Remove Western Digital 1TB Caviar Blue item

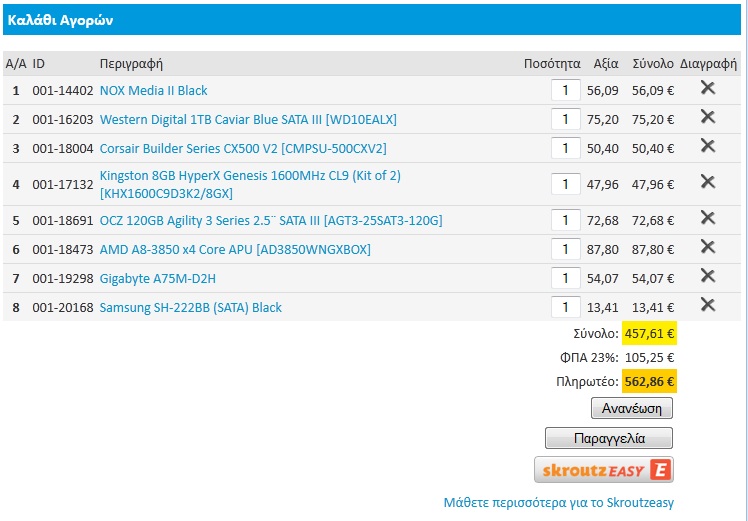707,116
